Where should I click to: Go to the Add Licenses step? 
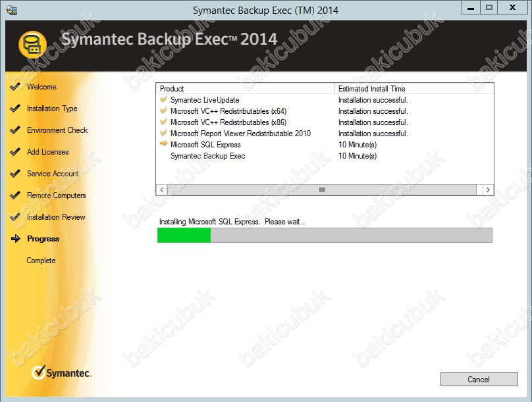48,152
